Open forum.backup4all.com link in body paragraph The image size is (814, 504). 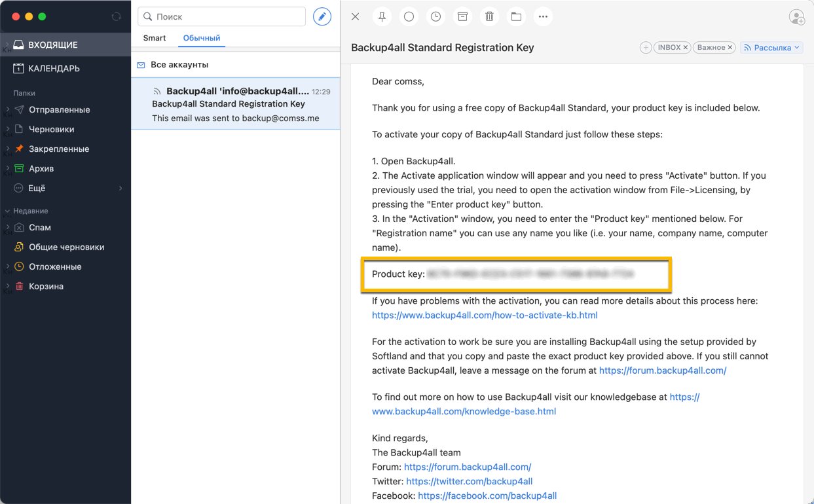663,370
